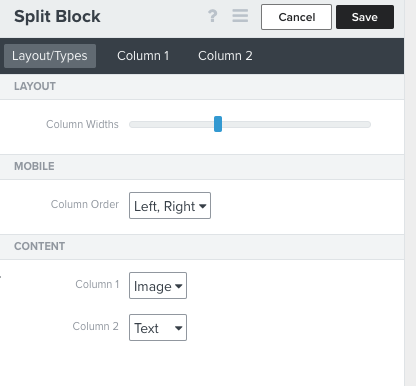Open the Column 2 content type dropdown showing Text
The height and width of the screenshot is (386, 416).
(158, 328)
